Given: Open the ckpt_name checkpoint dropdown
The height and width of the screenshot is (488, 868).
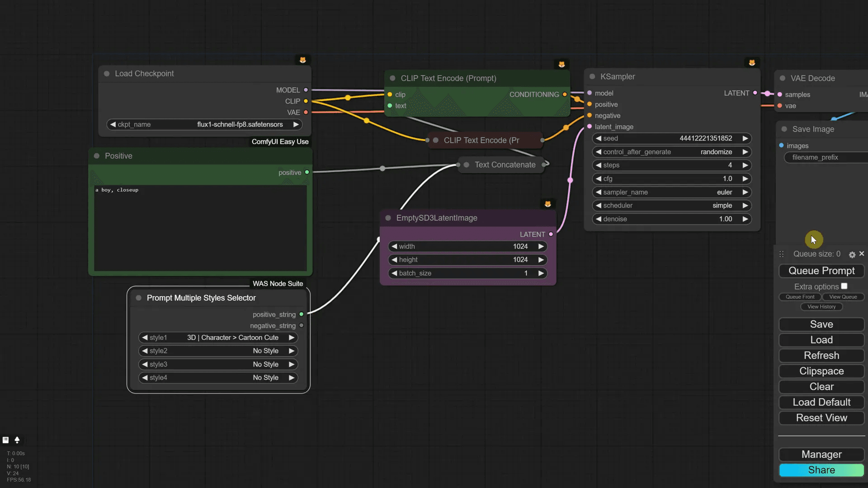Looking at the screenshot, I should pos(204,124).
